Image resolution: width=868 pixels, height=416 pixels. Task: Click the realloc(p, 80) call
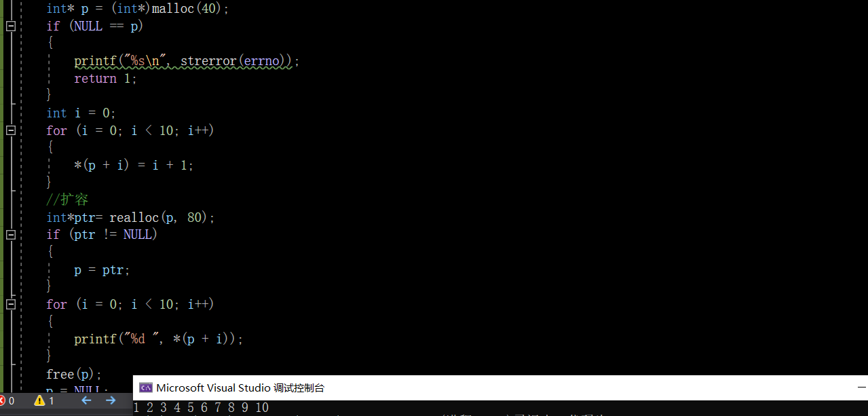pyautogui.click(x=159, y=218)
